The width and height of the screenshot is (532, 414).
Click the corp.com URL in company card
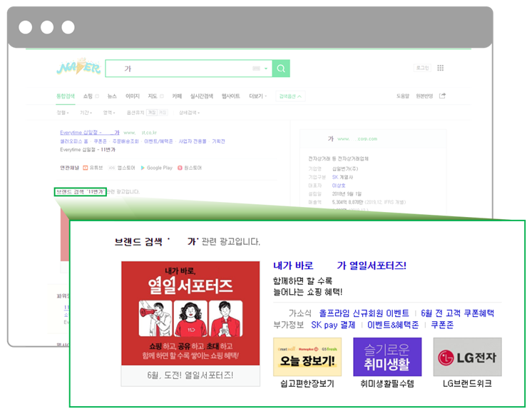(357, 139)
